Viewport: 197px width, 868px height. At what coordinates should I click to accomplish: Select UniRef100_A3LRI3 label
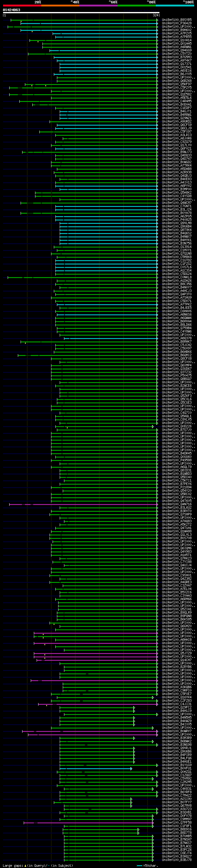point(177,135)
